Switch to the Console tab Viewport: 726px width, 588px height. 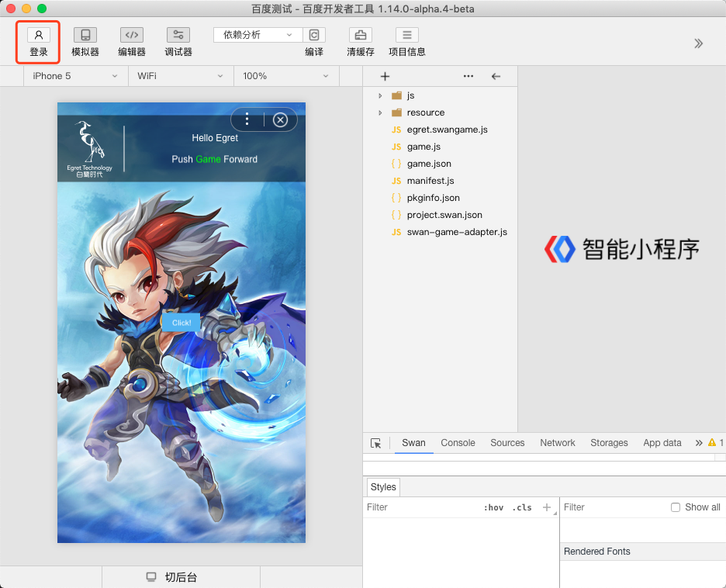click(x=458, y=443)
